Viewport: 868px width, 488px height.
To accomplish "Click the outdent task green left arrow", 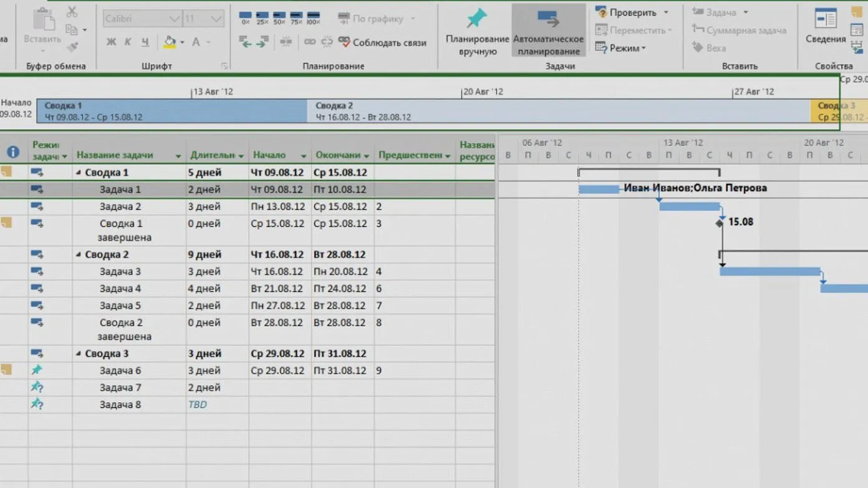I will point(246,42).
